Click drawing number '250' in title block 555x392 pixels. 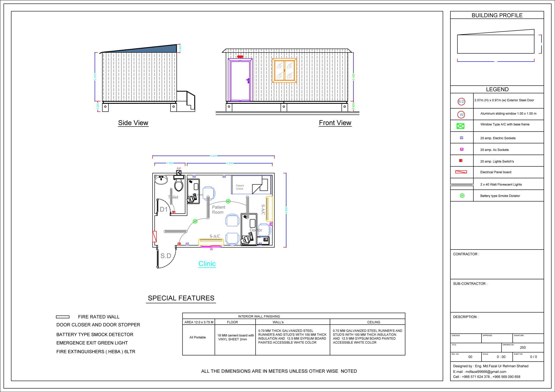(523, 347)
